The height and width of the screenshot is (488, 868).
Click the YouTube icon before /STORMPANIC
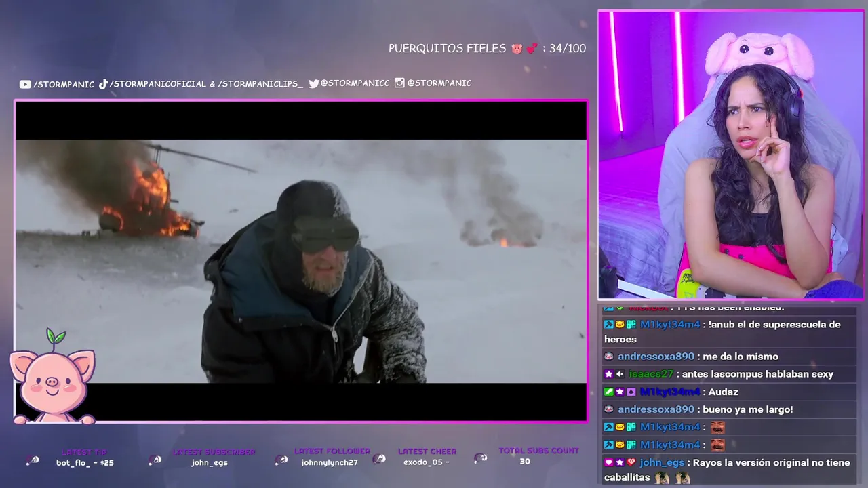pos(25,84)
